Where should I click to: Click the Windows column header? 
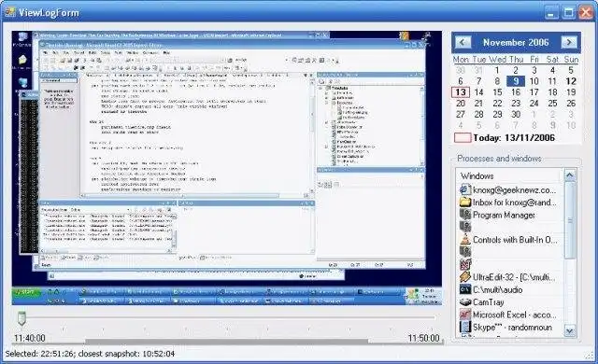[509, 175]
